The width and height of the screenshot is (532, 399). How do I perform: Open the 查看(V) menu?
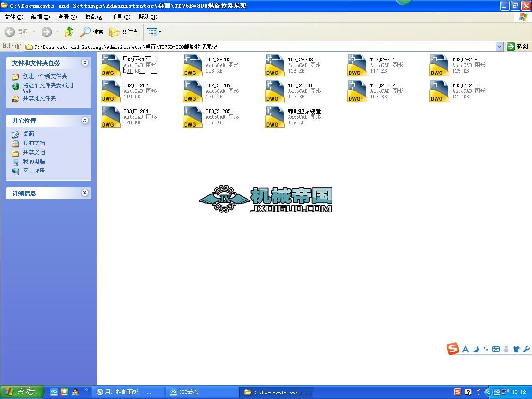[67, 17]
